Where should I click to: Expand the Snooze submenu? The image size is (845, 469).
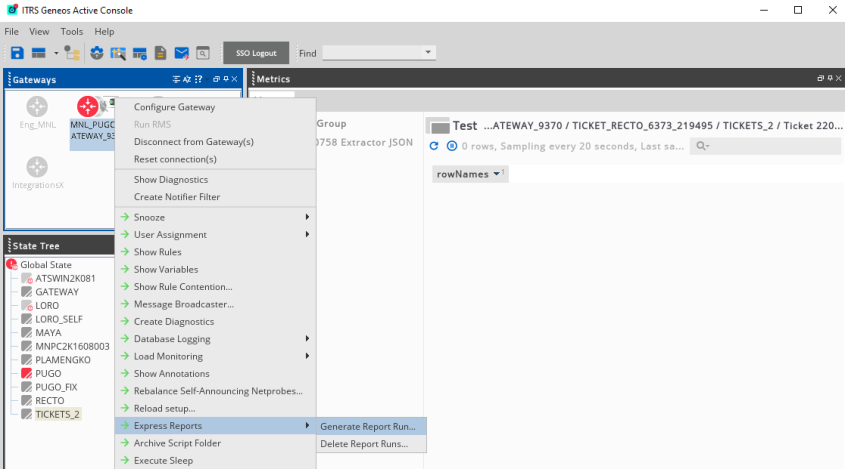[215, 217]
